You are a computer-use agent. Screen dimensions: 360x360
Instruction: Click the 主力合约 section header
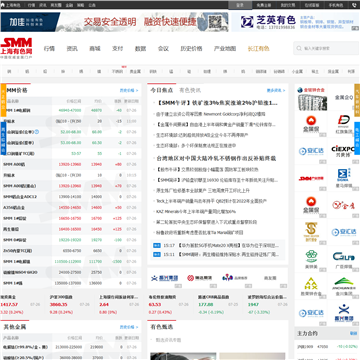pyautogui.click(x=307, y=333)
